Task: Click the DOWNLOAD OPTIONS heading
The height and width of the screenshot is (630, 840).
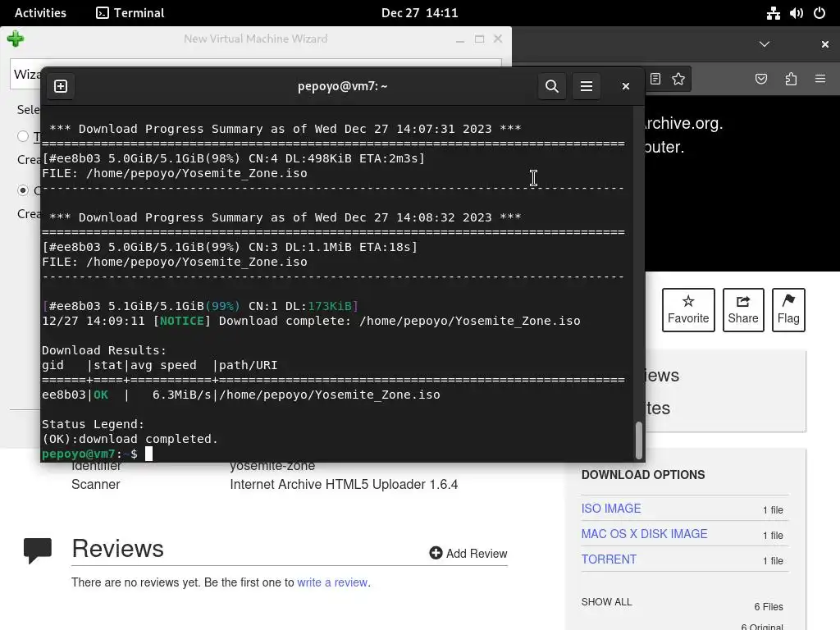Action: tap(643, 475)
